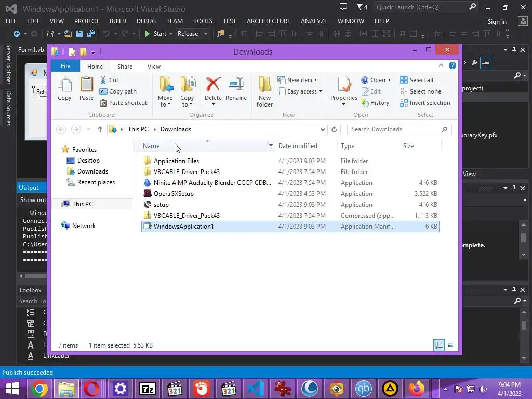
Task: Open Firefox from the taskbar
Action: (x=417, y=389)
